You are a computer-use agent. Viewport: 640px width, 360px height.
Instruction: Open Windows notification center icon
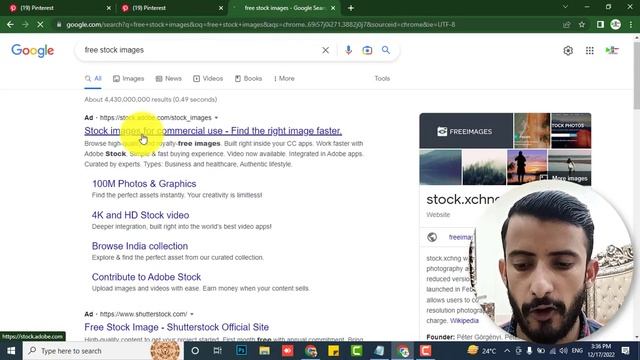[x=625, y=351]
